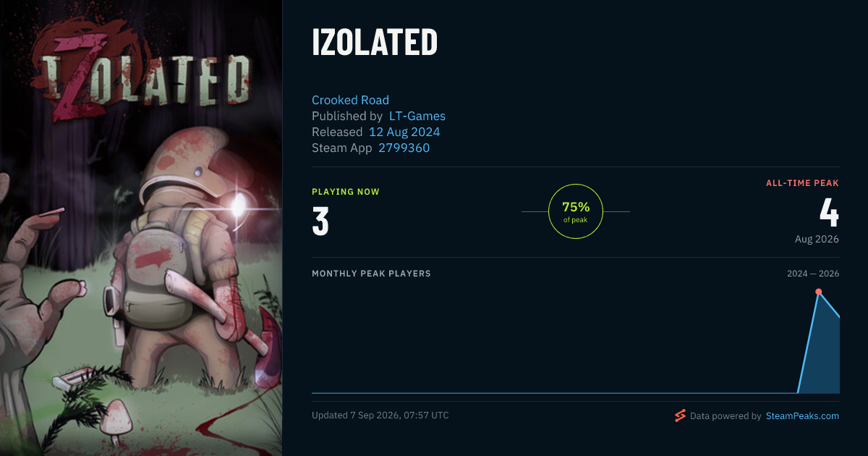This screenshot has height=456, width=868.
Task: Click the 2024 — 2026 range label
Action: coord(813,274)
